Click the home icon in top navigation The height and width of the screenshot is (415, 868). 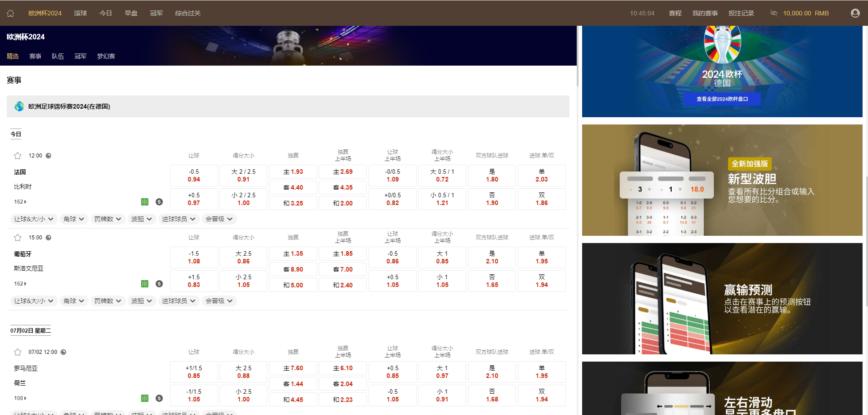coord(10,13)
